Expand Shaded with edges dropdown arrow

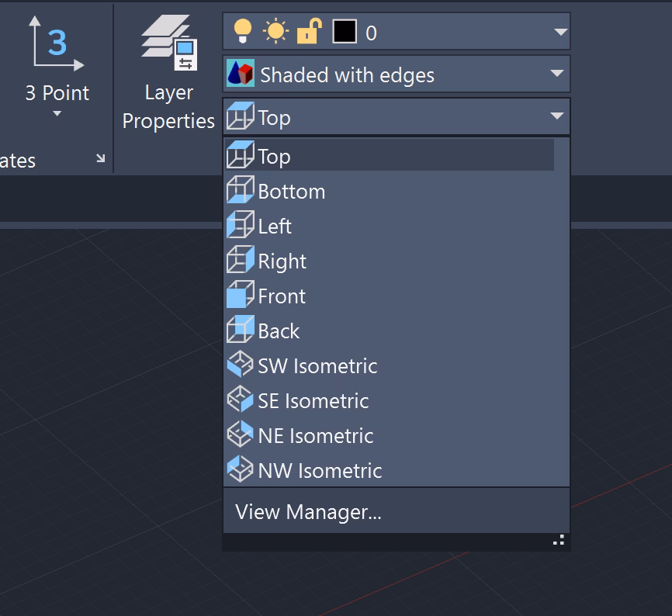pyautogui.click(x=556, y=73)
